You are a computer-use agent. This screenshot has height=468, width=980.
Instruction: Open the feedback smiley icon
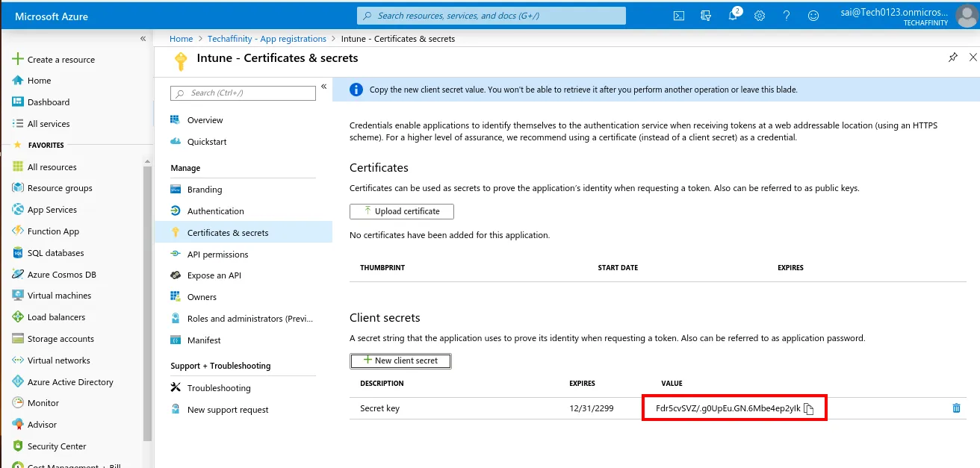pyautogui.click(x=813, y=16)
